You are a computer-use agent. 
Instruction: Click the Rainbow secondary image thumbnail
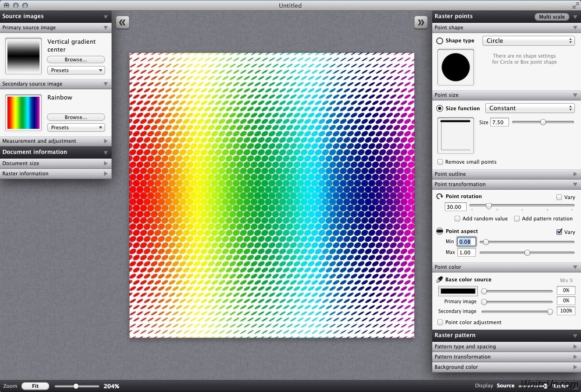[x=23, y=113]
